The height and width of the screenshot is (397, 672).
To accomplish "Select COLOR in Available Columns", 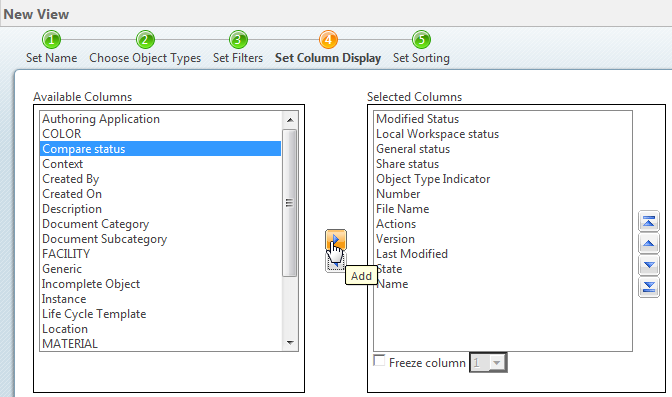I will tap(161, 134).
